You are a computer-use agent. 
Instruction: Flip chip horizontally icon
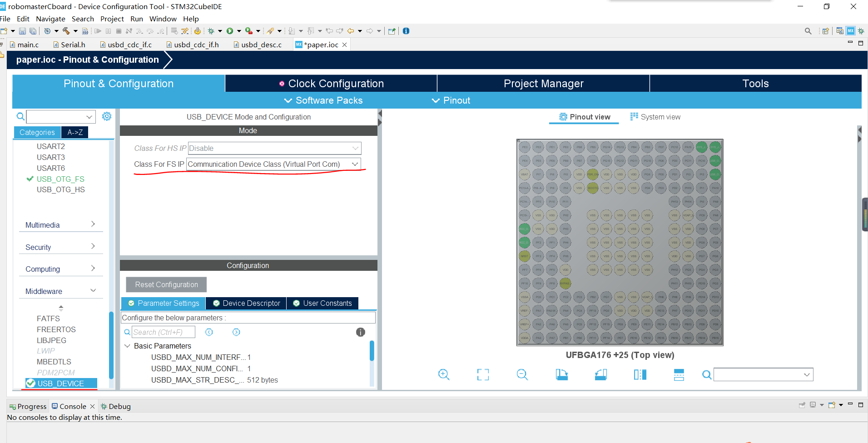pyautogui.click(x=640, y=374)
